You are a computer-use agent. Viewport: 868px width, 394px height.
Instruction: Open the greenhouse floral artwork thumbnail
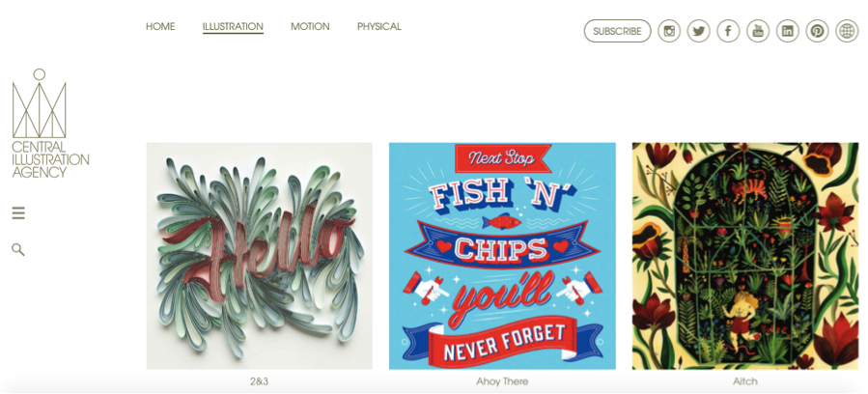[x=745, y=256]
